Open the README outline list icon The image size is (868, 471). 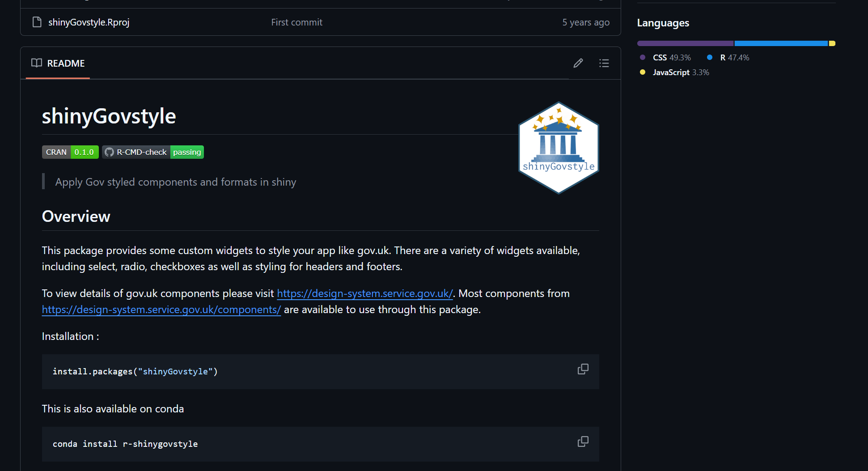[x=604, y=63]
